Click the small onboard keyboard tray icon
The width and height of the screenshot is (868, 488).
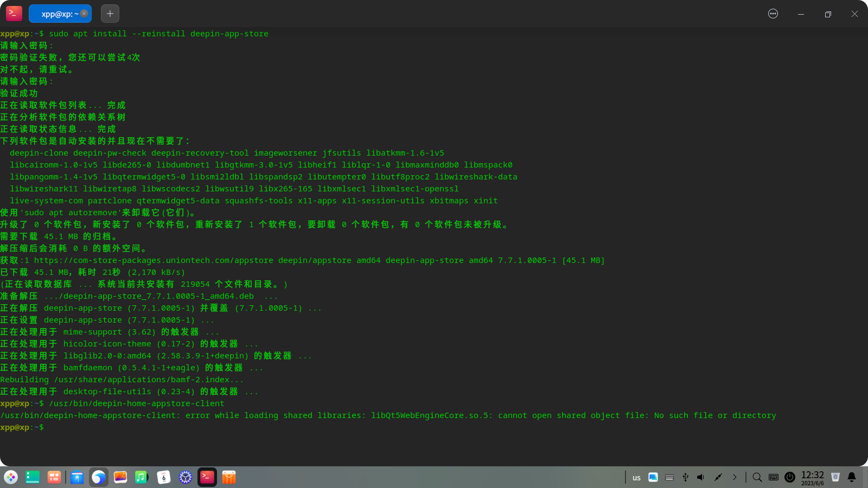coord(669,477)
